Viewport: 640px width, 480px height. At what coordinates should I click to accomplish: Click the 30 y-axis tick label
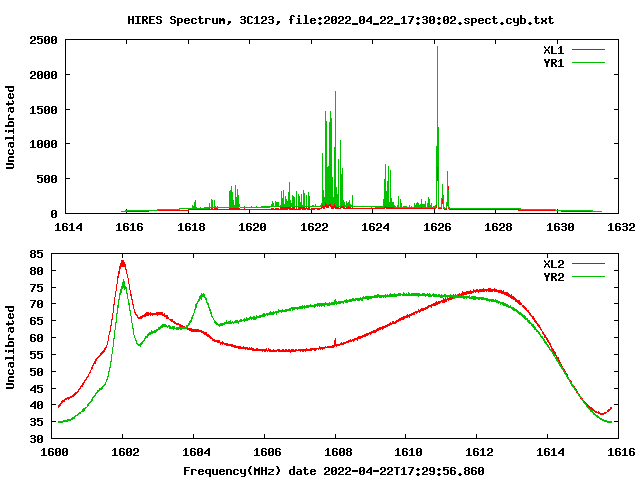click(x=36, y=439)
